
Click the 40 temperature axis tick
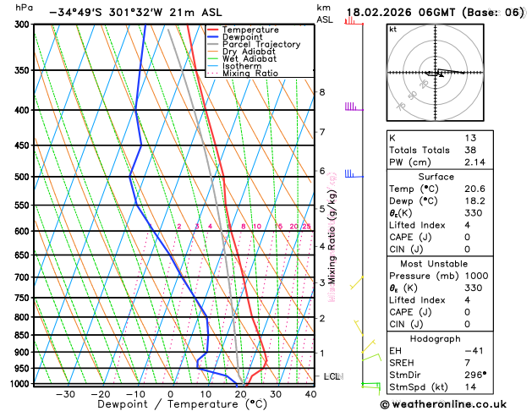[x=310, y=394]
